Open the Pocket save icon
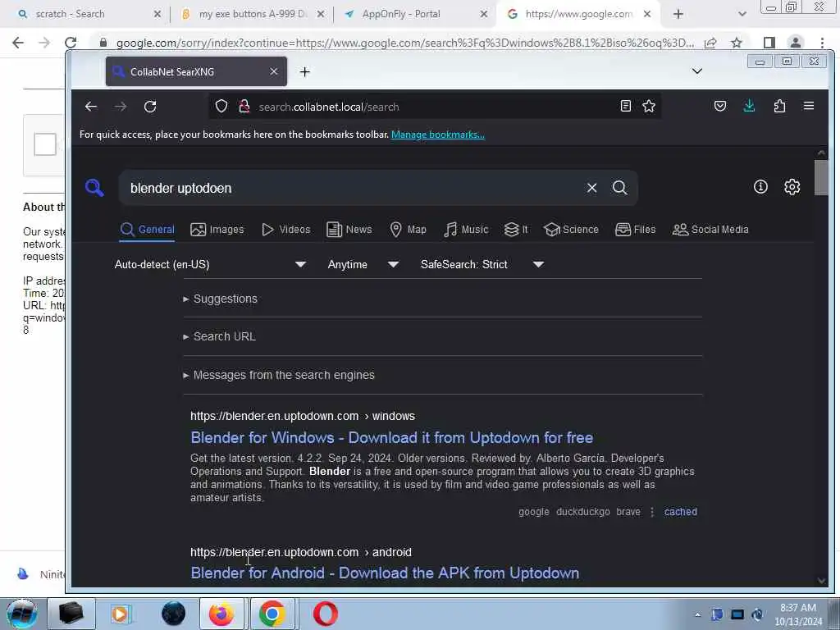This screenshot has height=630, width=840. tap(720, 106)
